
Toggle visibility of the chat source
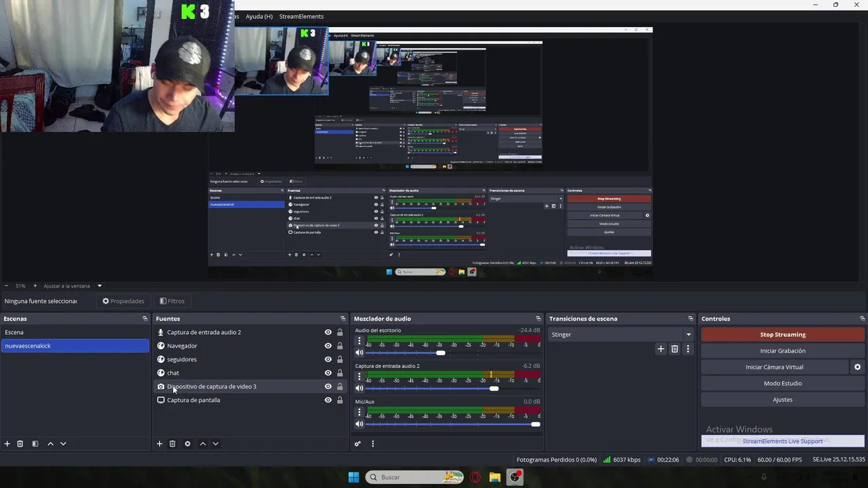328,373
